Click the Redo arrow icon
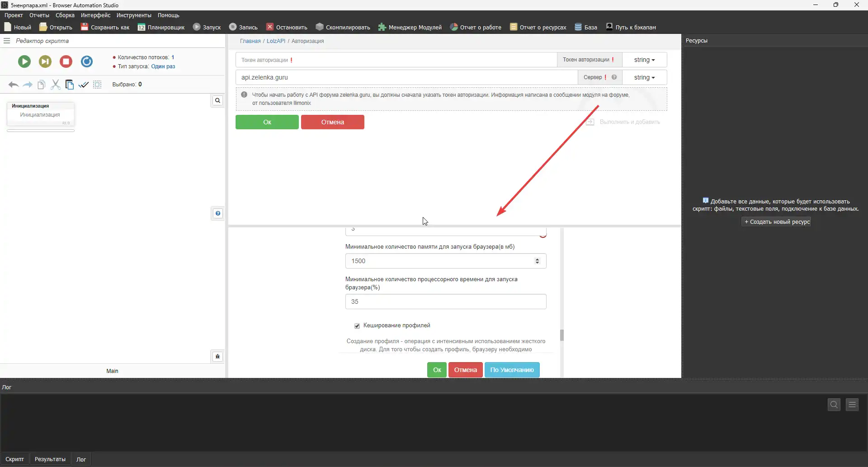The height and width of the screenshot is (467, 868). [28, 85]
